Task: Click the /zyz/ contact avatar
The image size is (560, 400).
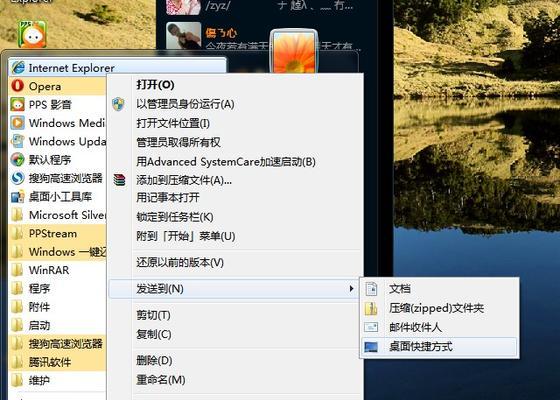Action: coord(184,7)
